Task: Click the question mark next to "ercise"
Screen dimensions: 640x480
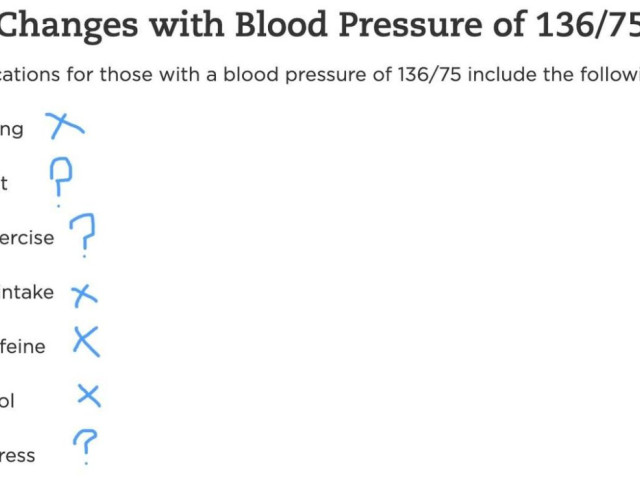Action: tap(87, 234)
